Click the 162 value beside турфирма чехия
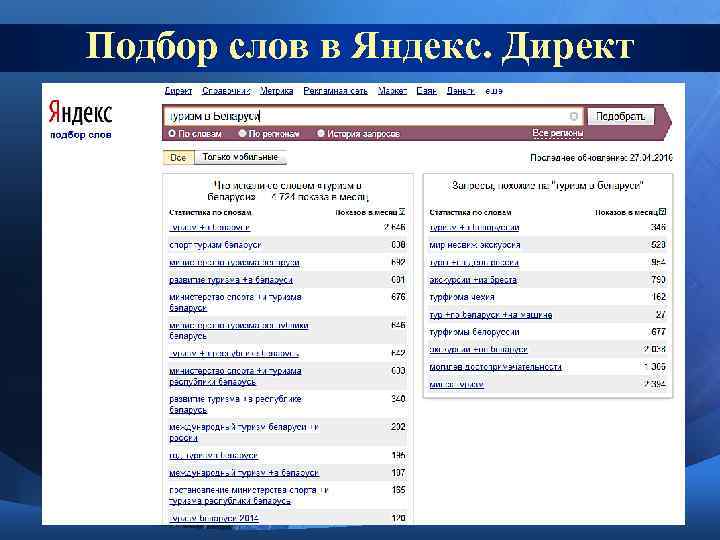Image resolution: width=720 pixels, height=540 pixels. [x=658, y=297]
